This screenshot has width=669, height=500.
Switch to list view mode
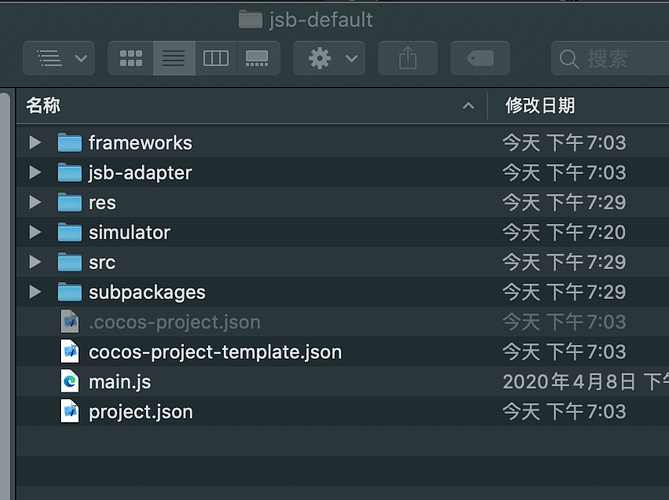click(x=173, y=58)
